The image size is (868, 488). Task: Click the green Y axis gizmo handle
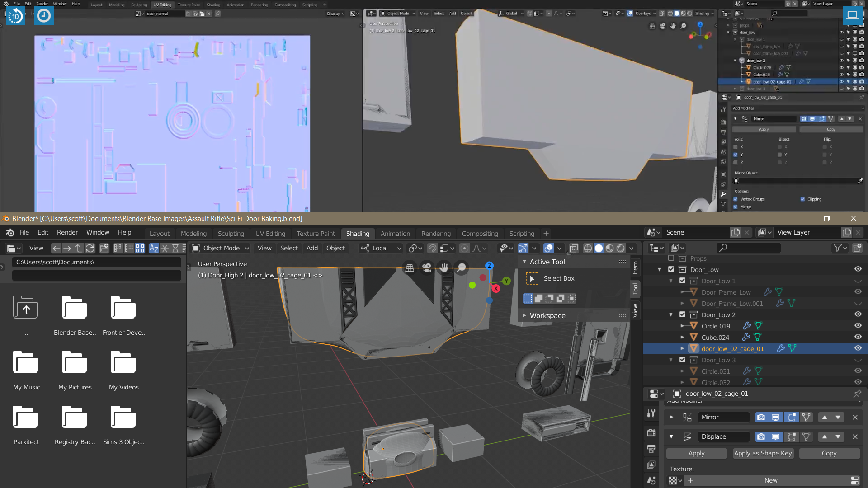click(506, 281)
